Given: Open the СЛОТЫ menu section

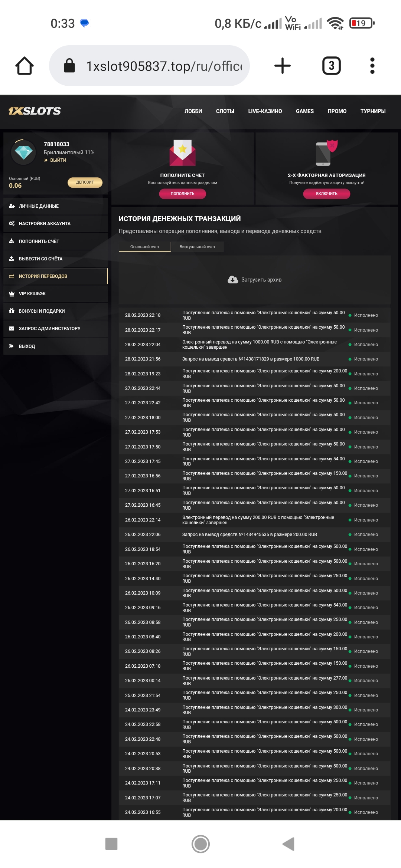Looking at the screenshot, I should pos(225,111).
